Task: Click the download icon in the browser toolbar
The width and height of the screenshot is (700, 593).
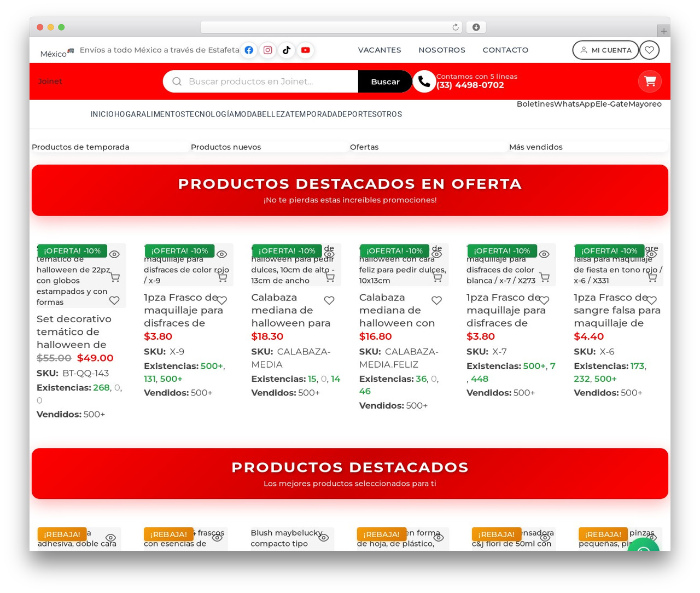Action: (x=476, y=27)
